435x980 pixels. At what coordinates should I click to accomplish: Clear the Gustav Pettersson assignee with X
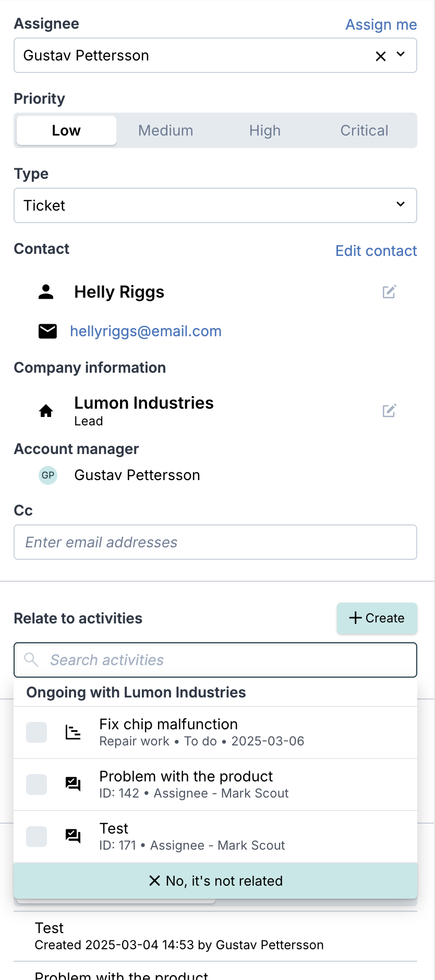pyautogui.click(x=381, y=56)
